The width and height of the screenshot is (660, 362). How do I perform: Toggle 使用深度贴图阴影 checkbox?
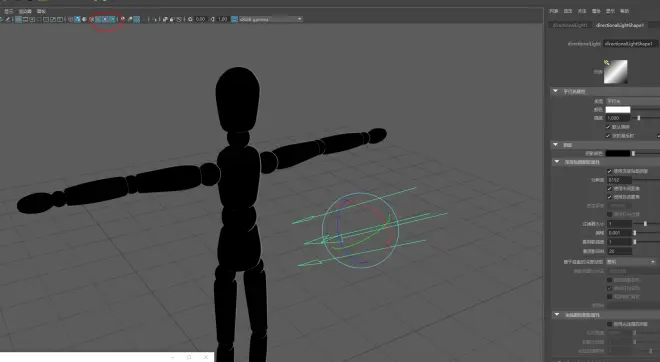coord(609,171)
